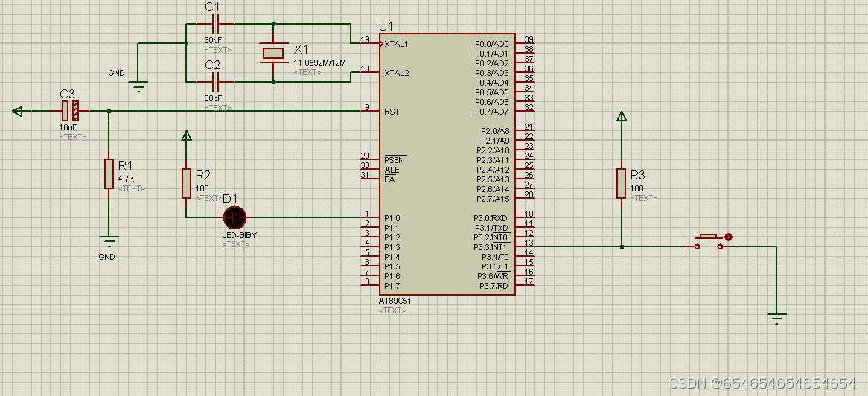Click the XTAL2 pin label
868x396 pixels.
point(396,72)
